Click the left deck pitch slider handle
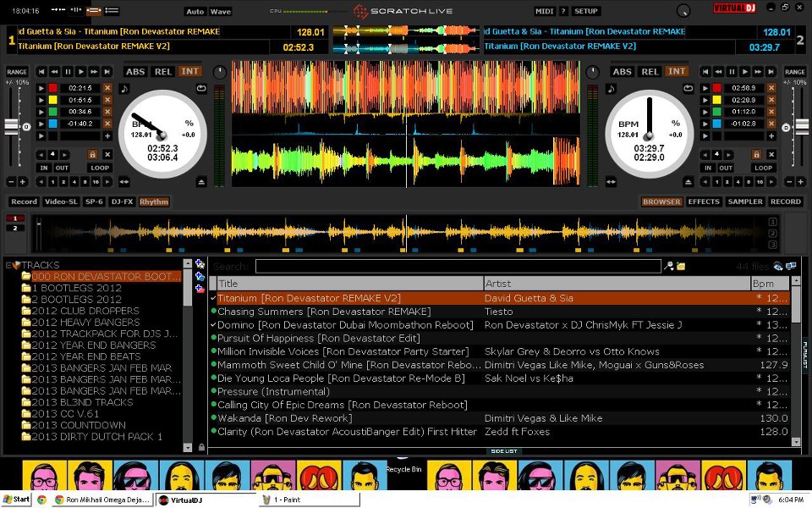The height and width of the screenshot is (508, 812). [11, 126]
